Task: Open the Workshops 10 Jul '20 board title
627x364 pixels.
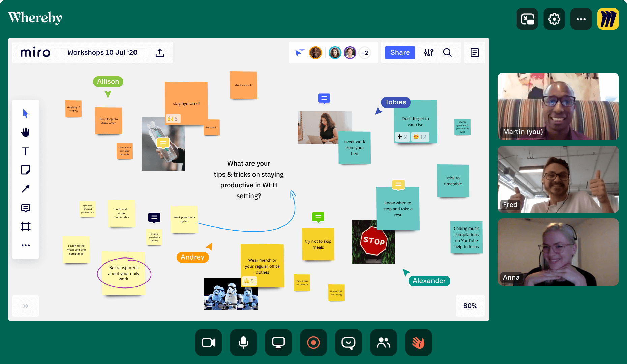Action: coord(102,53)
